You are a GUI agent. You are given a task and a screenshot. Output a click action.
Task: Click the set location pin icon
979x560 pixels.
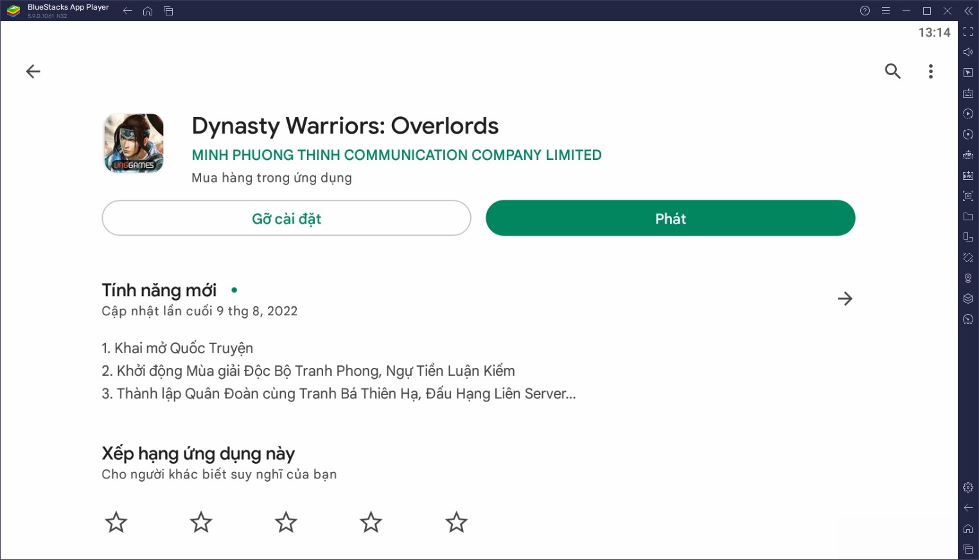click(x=968, y=278)
